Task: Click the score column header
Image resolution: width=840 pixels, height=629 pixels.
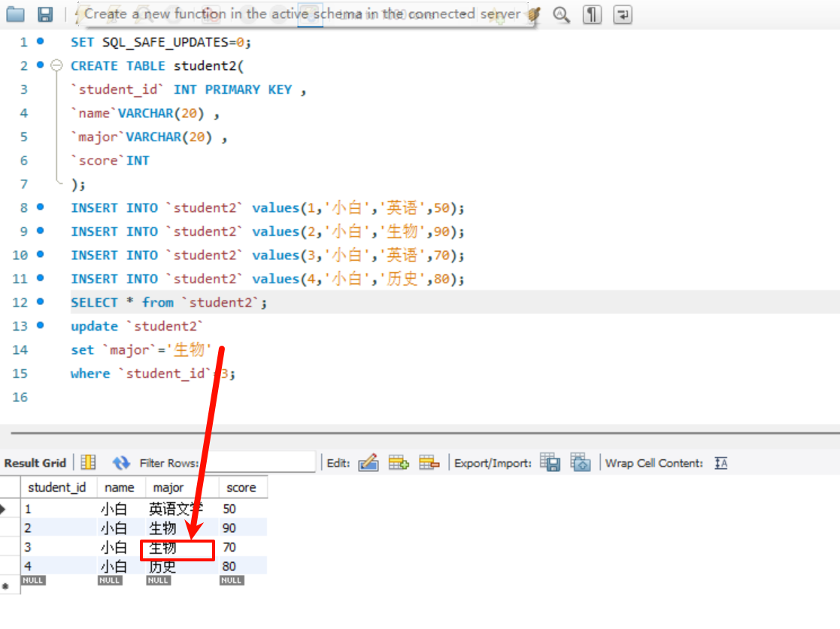Action: point(243,488)
